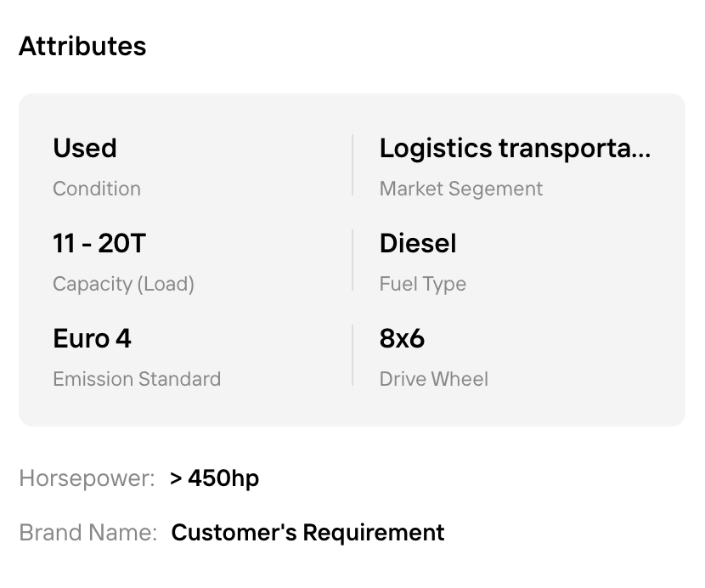Click the Drive Wheel label

433,379
